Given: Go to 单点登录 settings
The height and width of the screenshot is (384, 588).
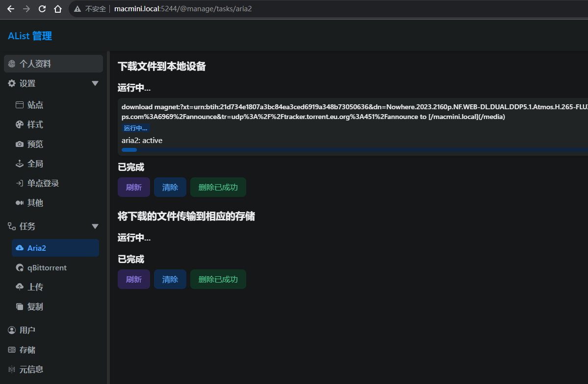Looking at the screenshot, I should point(43,183).
